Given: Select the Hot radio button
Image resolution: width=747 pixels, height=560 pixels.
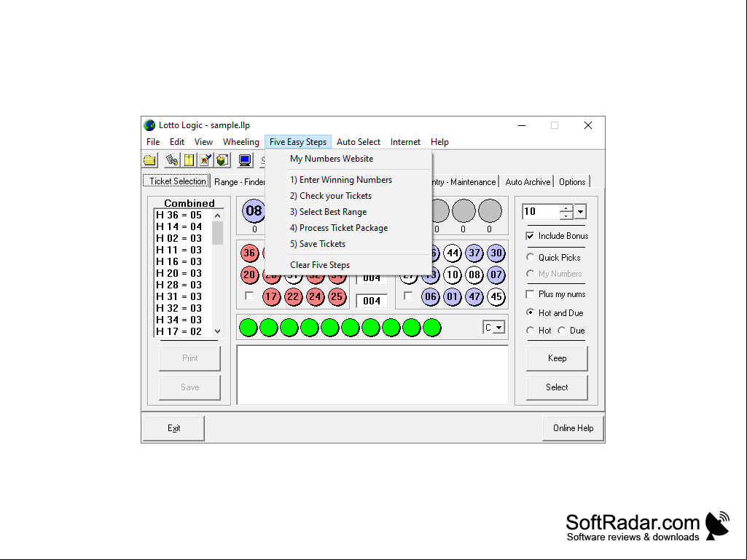Looking at the screenshot, I should [530, 330].
